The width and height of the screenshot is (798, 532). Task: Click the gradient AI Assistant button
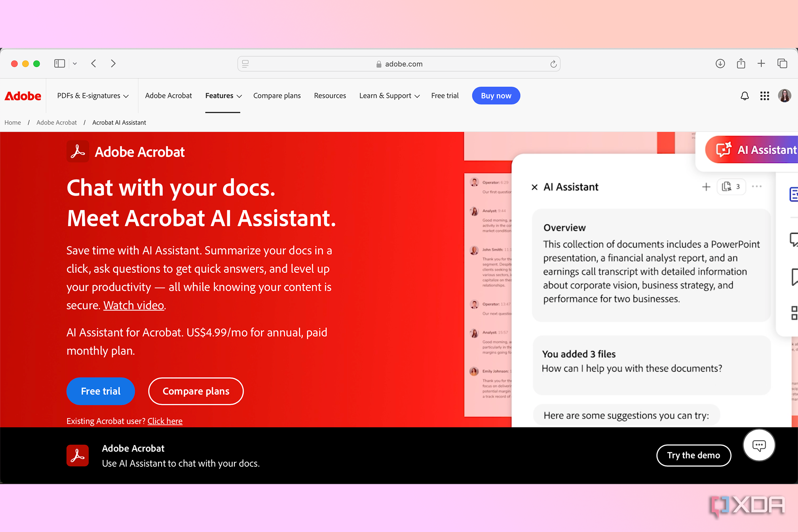752,150
